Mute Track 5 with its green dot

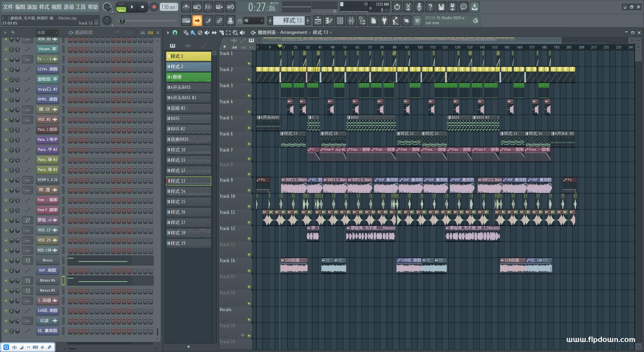249,128
